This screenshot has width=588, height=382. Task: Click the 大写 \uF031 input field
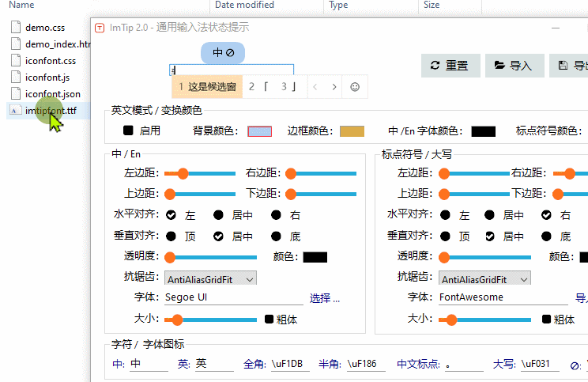pos(540,364)
